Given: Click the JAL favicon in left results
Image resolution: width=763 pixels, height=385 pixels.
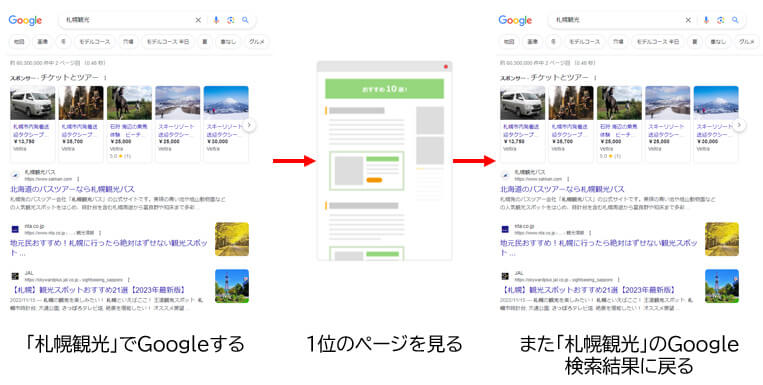Looking at the screenshot, I should coord(15,276).
